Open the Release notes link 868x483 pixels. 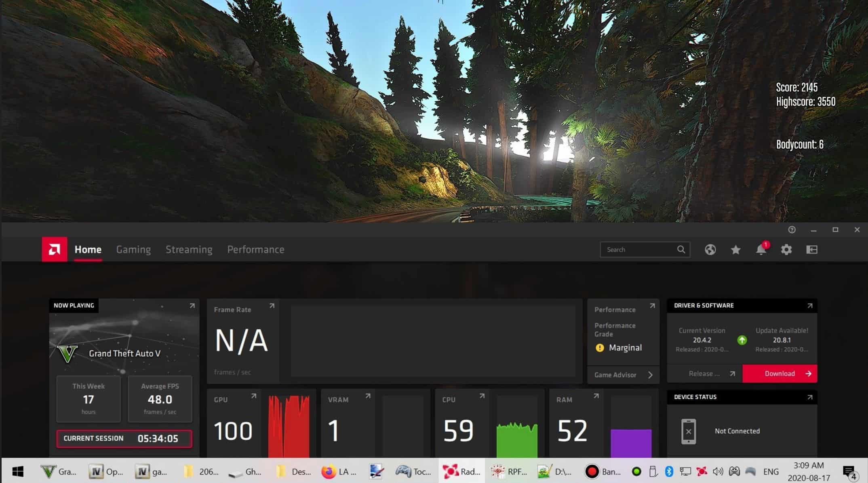[704, 374]
